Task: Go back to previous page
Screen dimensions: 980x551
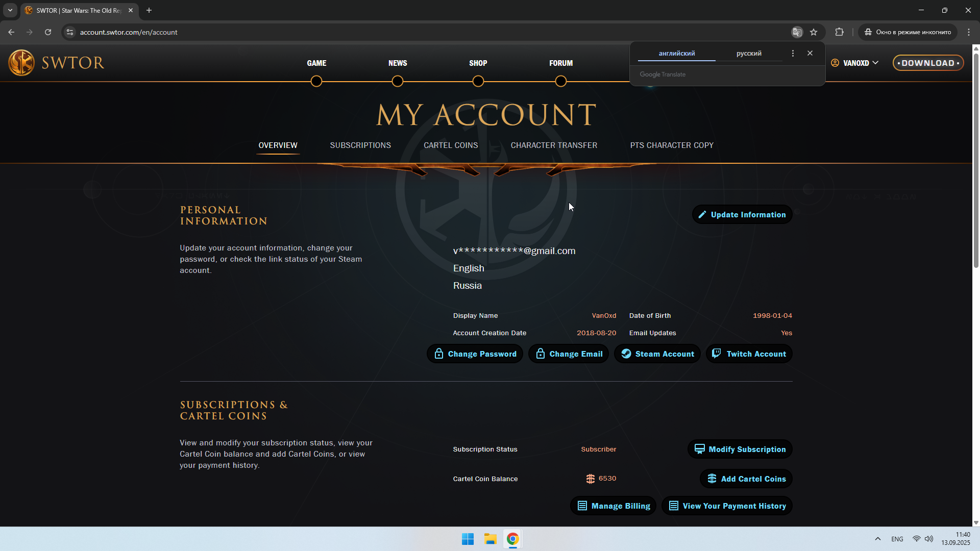Action: (11, 32)
